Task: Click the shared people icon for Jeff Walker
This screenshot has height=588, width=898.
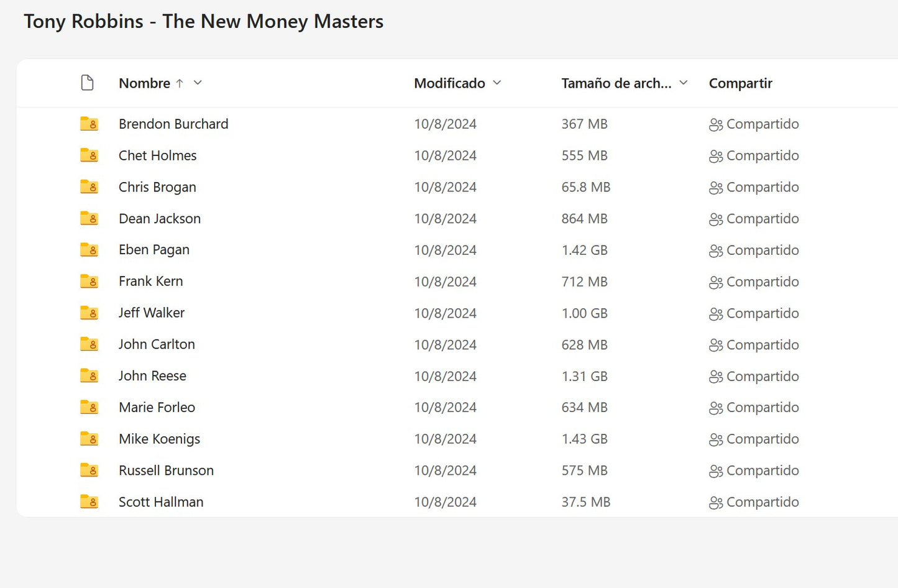Action: coord(715,314)
